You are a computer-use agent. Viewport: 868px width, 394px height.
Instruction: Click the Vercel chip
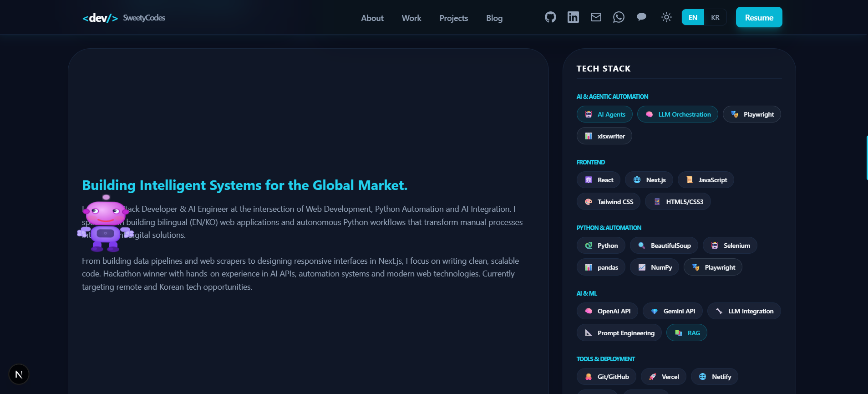coord(663,377)
